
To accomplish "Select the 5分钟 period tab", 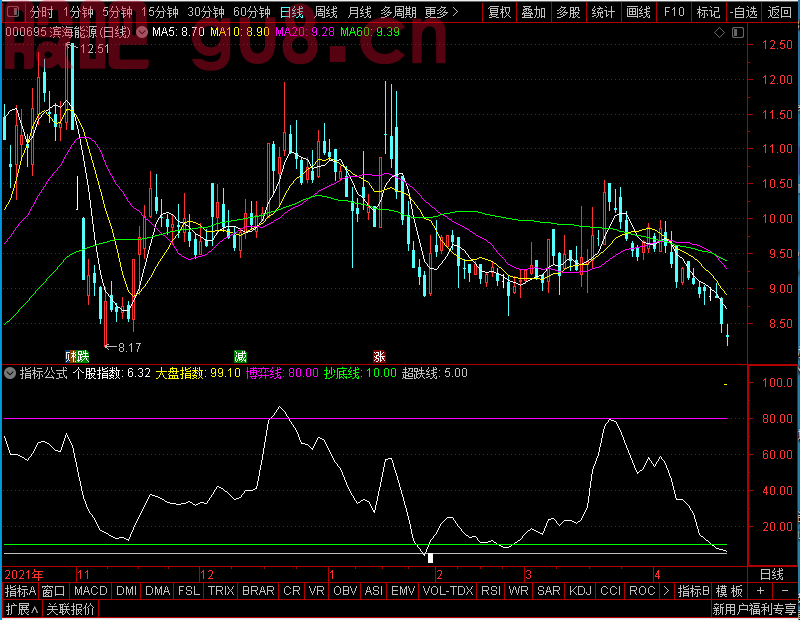I will coord(117,12).
